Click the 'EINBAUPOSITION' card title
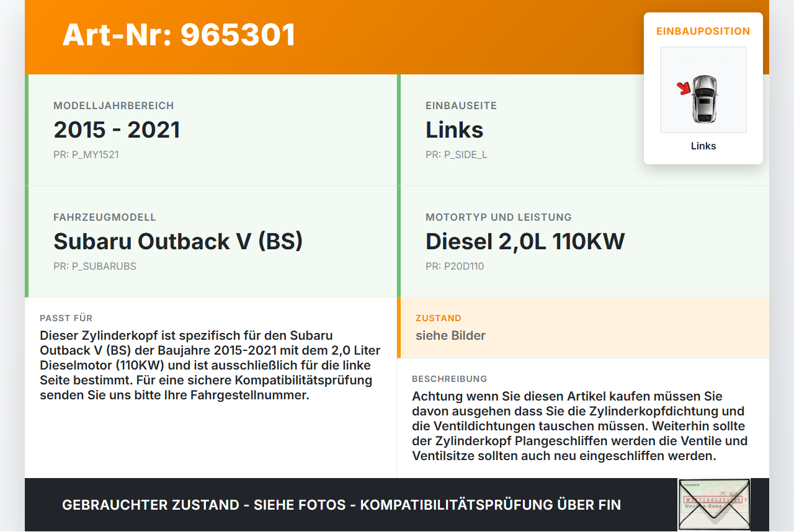This screenshot has height=532, width=794. [703, 31]
